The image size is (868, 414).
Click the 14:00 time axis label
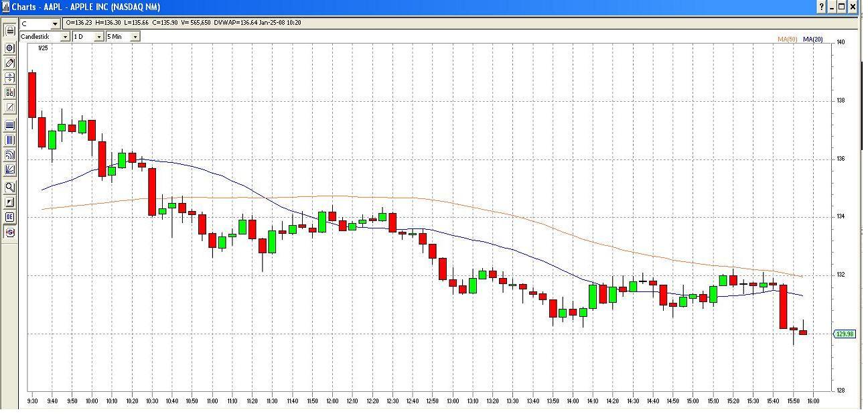click(x=573, y=401)
